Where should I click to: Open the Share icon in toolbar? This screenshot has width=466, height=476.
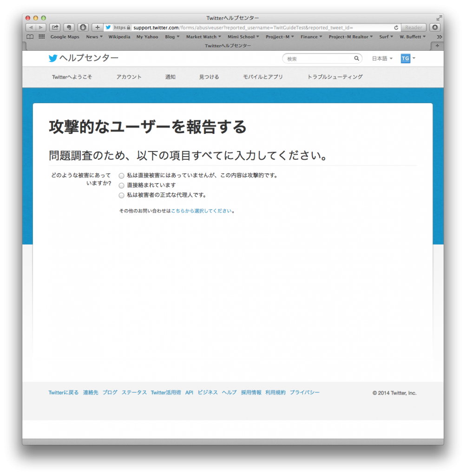(55, 27)
